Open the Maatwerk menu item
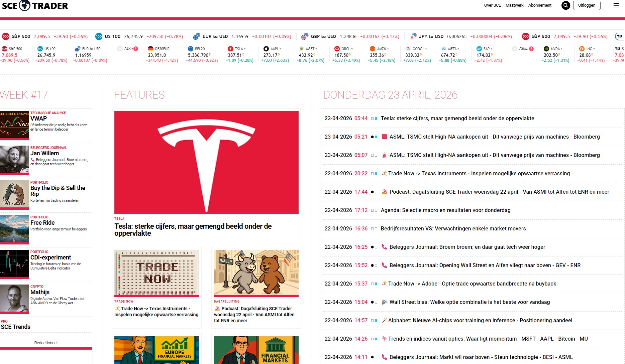 (x=514, y=5)
